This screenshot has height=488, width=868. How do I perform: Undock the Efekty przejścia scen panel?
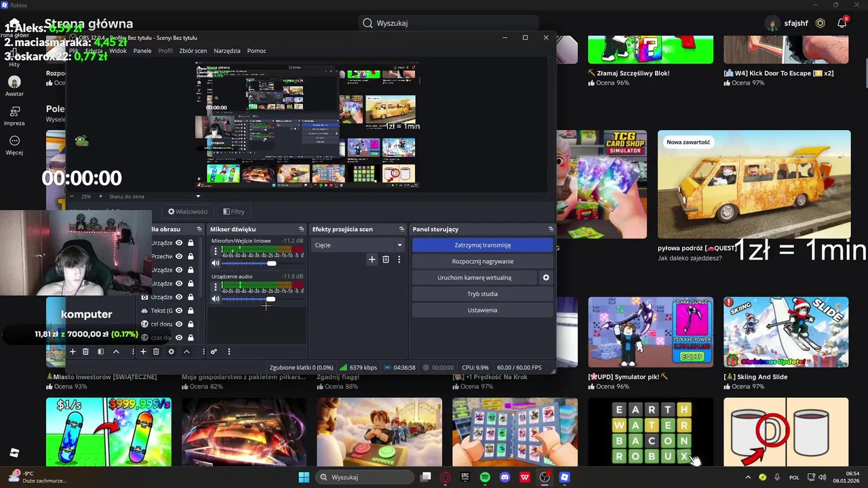click(x=401, y=229)
